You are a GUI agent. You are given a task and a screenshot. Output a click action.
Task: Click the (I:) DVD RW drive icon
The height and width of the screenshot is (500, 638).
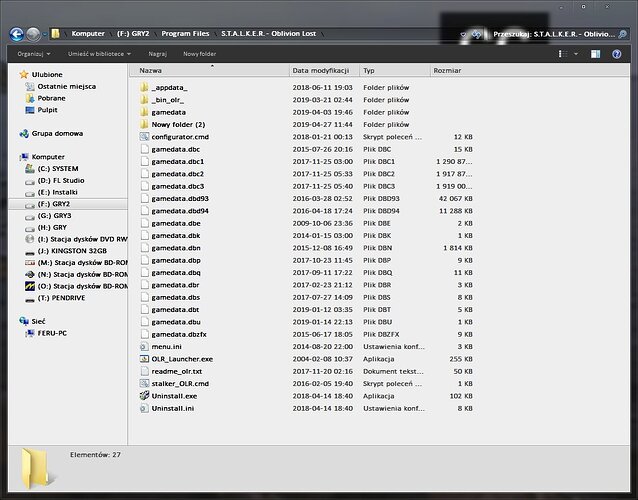[x=30, y=239]
